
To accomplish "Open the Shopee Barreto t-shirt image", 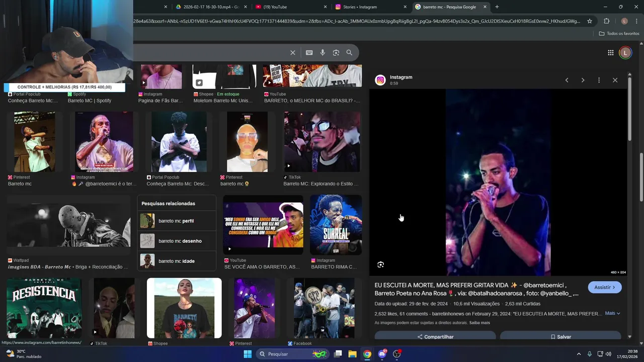I will 184,308.
